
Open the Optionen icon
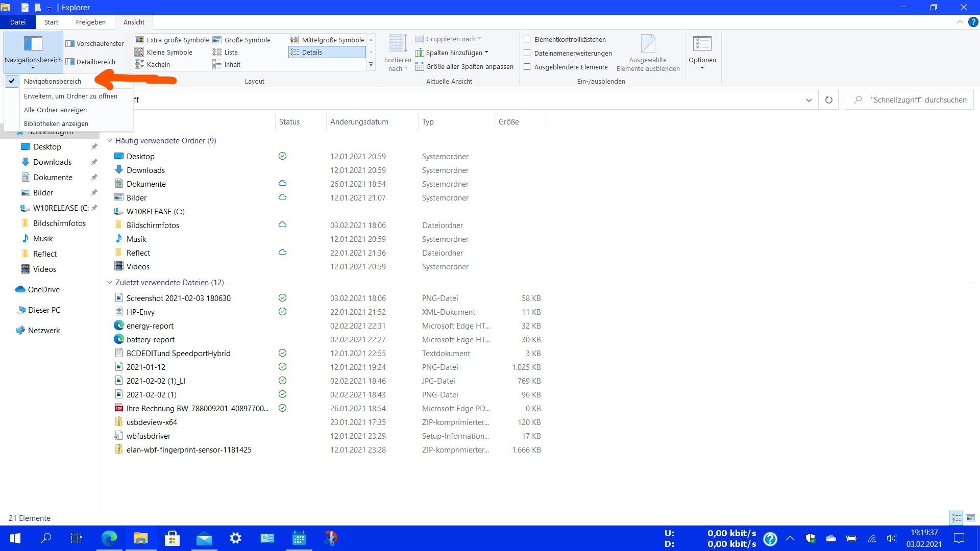pos(702,44)
